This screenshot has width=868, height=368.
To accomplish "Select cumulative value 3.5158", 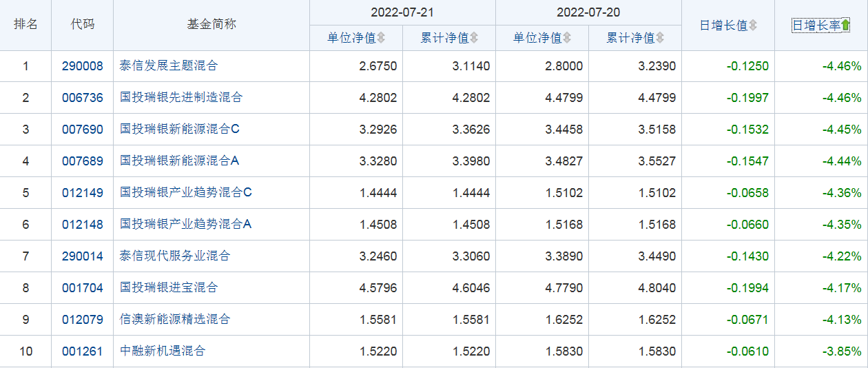I will (x=657, y=130).
